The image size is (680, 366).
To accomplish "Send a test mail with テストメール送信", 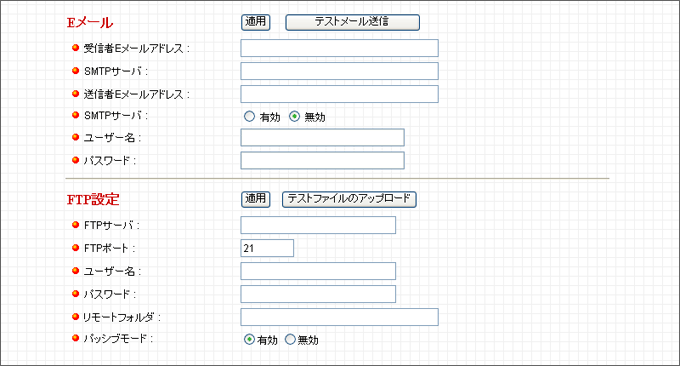I will [x=352, y=22].
